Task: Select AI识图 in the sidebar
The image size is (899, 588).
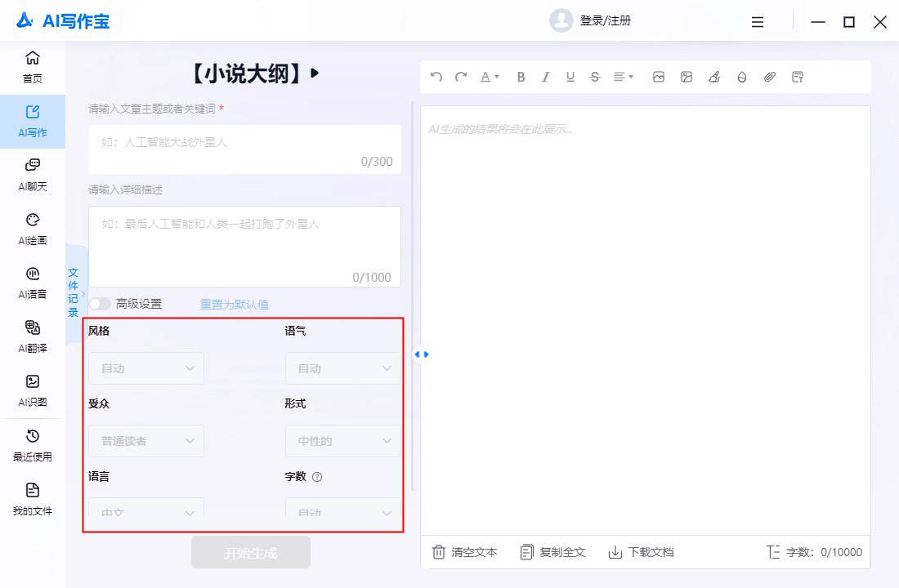Action: pyautogui.click(x=32, y=390)
